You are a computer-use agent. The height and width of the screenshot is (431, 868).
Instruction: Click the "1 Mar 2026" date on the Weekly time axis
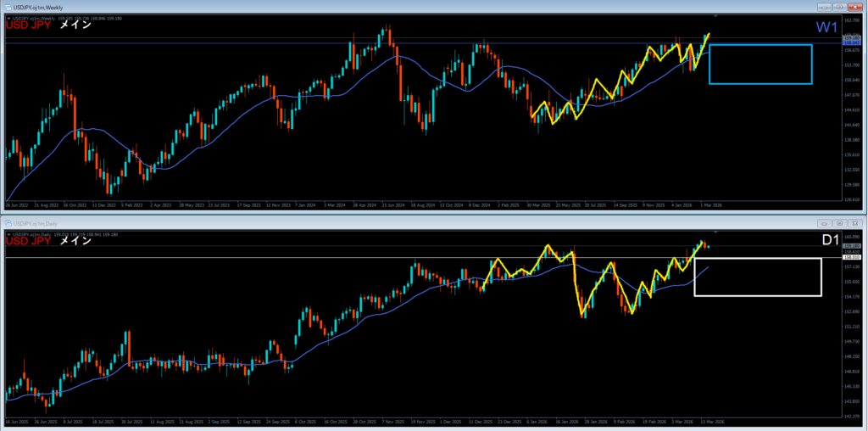711,205
